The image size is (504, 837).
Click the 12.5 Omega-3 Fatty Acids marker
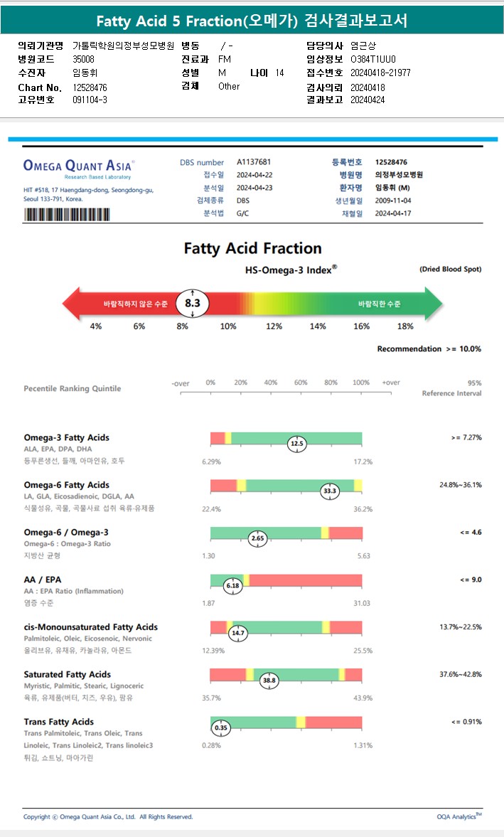(x=297, y=444)
